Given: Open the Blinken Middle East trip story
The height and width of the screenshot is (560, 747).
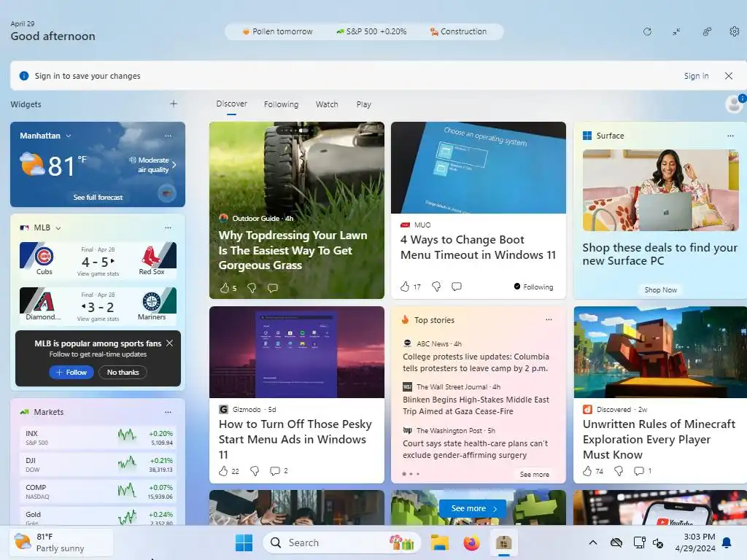Looking at the screenshot, I should coord(476,405).
